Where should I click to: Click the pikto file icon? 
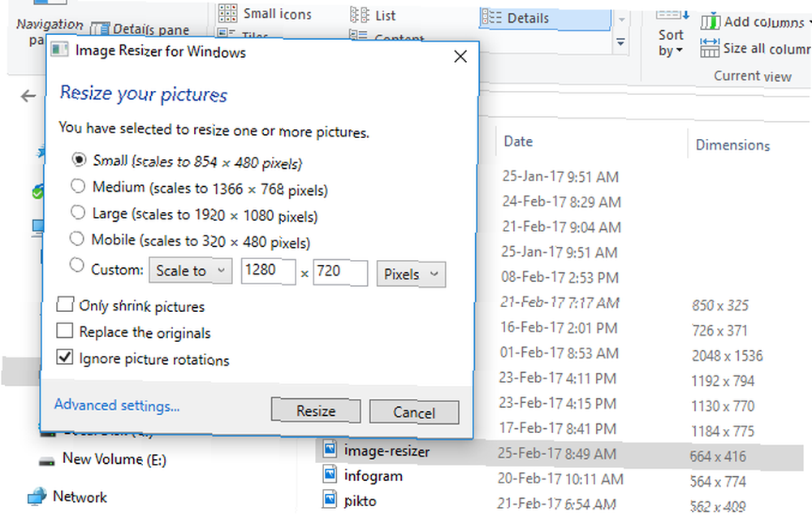330,499
